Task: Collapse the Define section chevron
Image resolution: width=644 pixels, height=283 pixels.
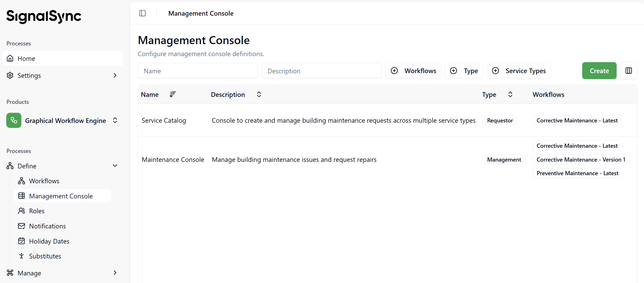Action: point(115,166)
